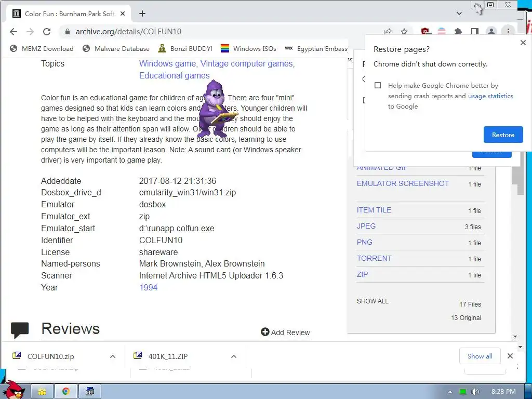Click the green tray status icon
This screenshot has width=532, height=399.
[462, 392]
